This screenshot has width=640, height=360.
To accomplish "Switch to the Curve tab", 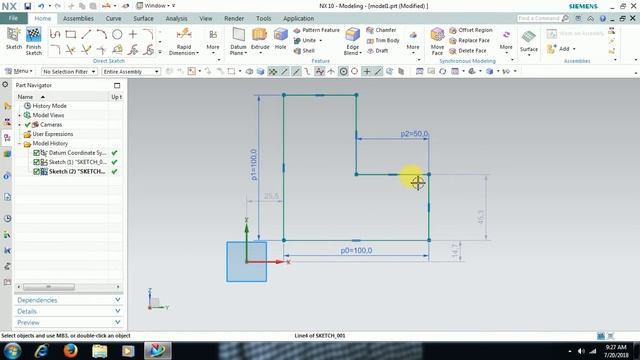I will 113,18.
